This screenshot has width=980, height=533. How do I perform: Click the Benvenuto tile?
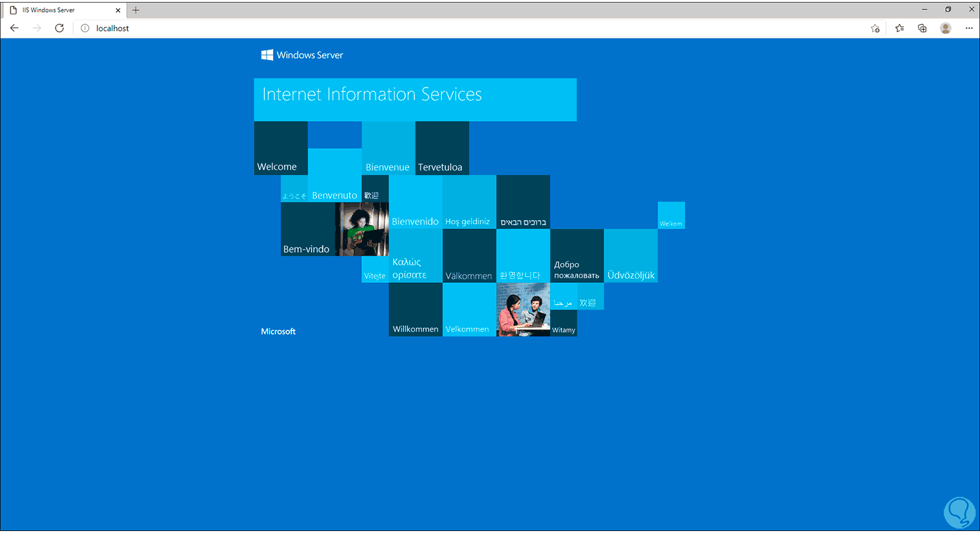[x=335, y=175]
